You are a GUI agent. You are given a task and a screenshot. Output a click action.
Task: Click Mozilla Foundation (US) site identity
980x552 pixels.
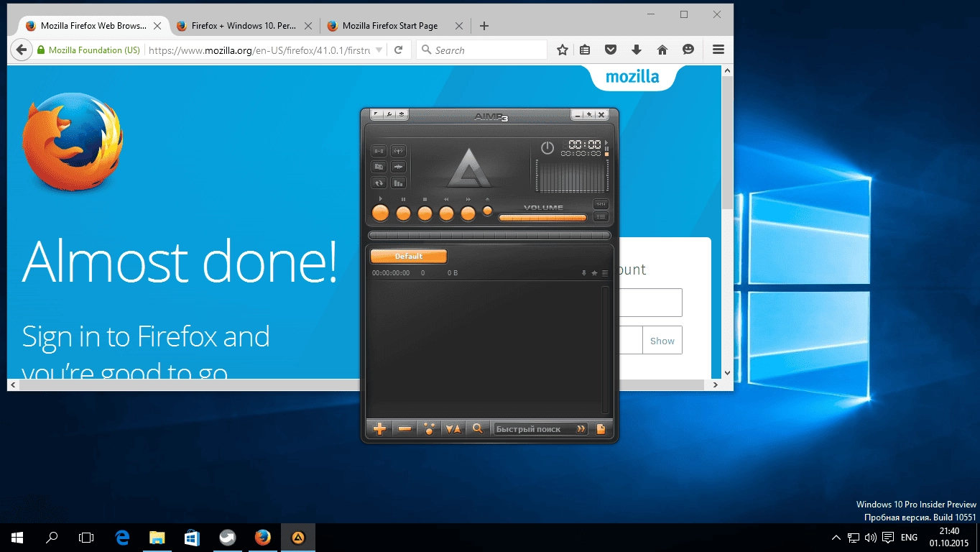point(88,50)
